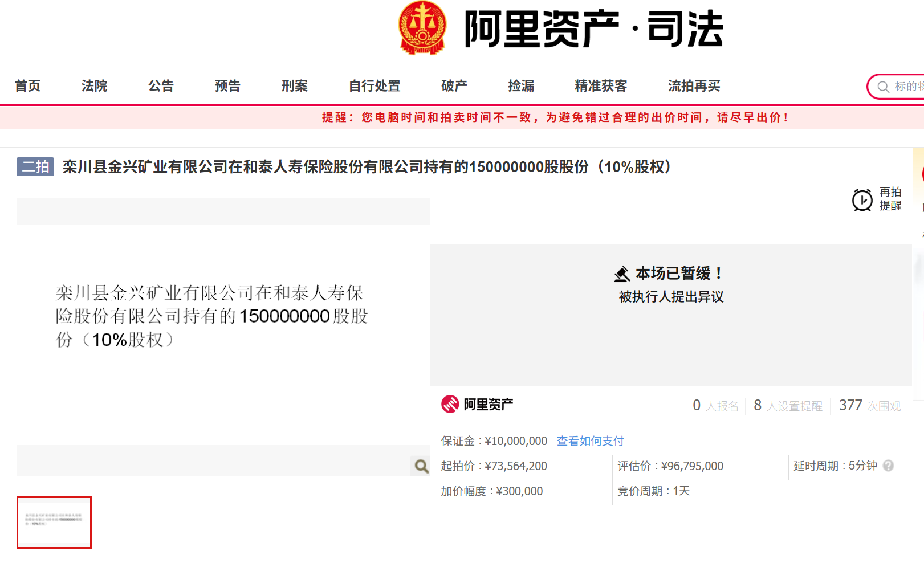Select the 预告 menu item
The image size is (924, 575).
point(228,86)
